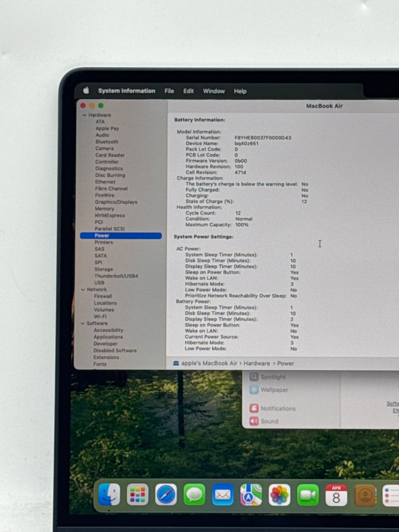Collapse the Network section chevron
399x532 pixels.
[83, 289]
